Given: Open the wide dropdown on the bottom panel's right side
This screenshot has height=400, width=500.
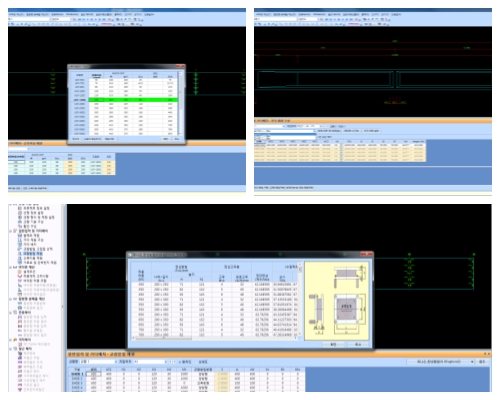Looking at the screenshot, I should tap(441, 362).
